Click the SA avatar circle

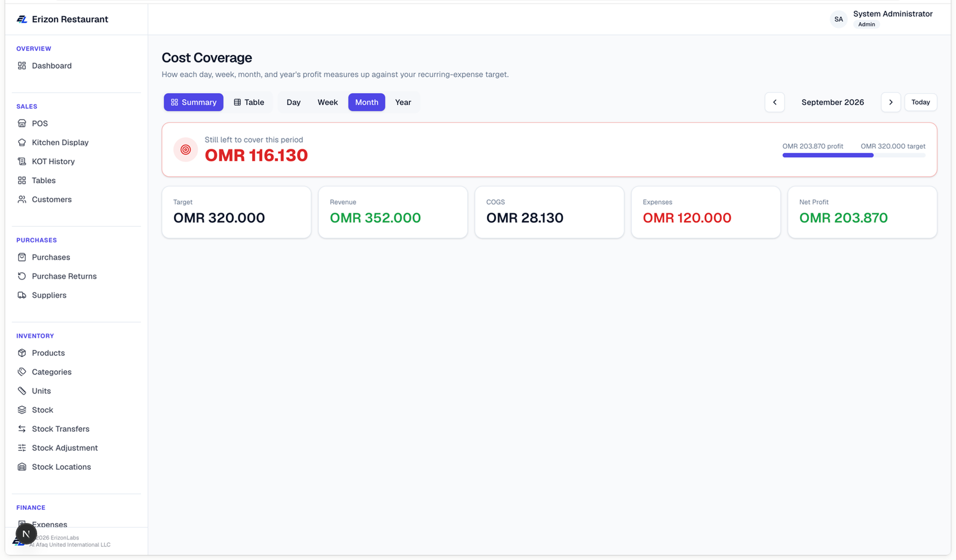tap(839, 19)
